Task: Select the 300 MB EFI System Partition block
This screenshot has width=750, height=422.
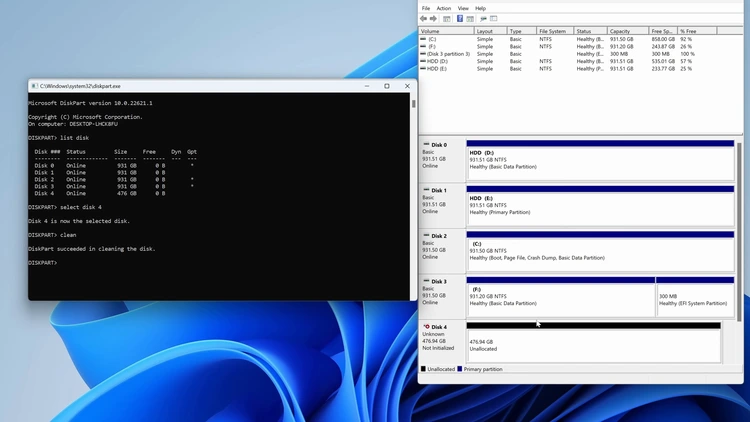Action: coord(695,297)
